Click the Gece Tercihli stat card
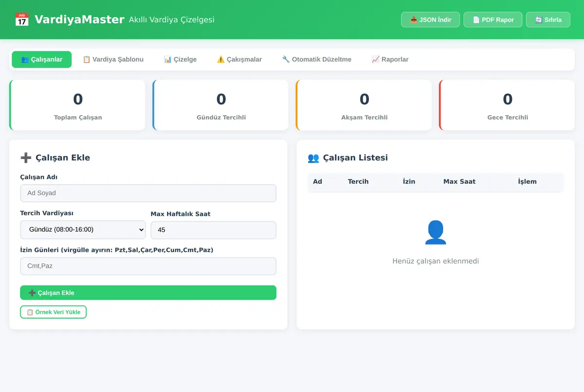 [507, 105]
